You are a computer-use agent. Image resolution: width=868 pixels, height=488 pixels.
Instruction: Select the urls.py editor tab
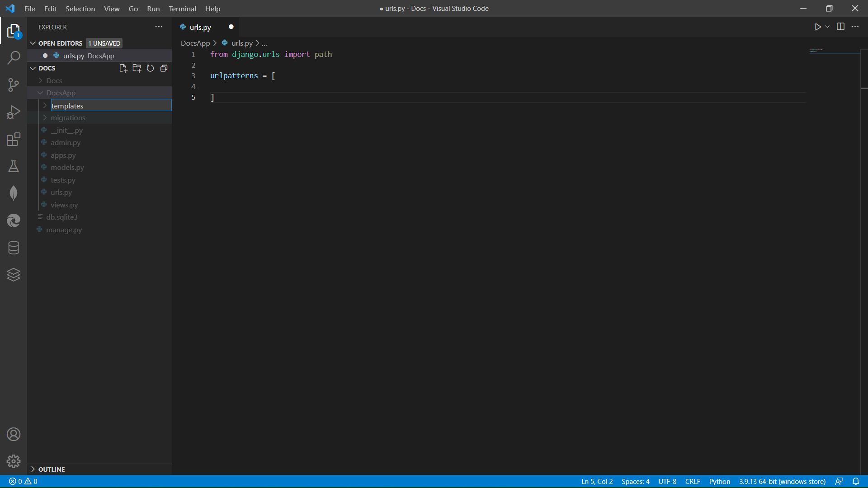point(200,27)
